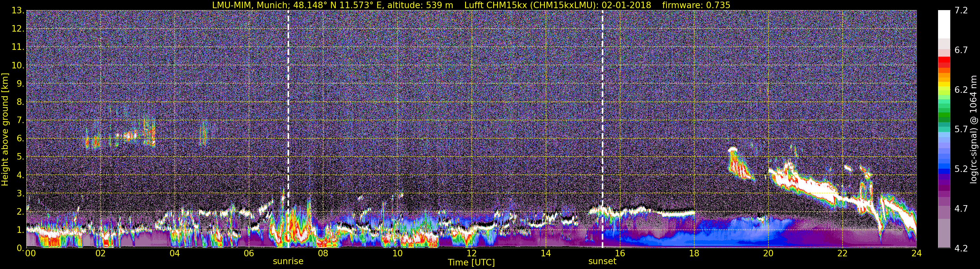Click the 6.2 tick label on the colorbar
The height and width of the screenshot is (269, 980).
click(x=961, y=90)
